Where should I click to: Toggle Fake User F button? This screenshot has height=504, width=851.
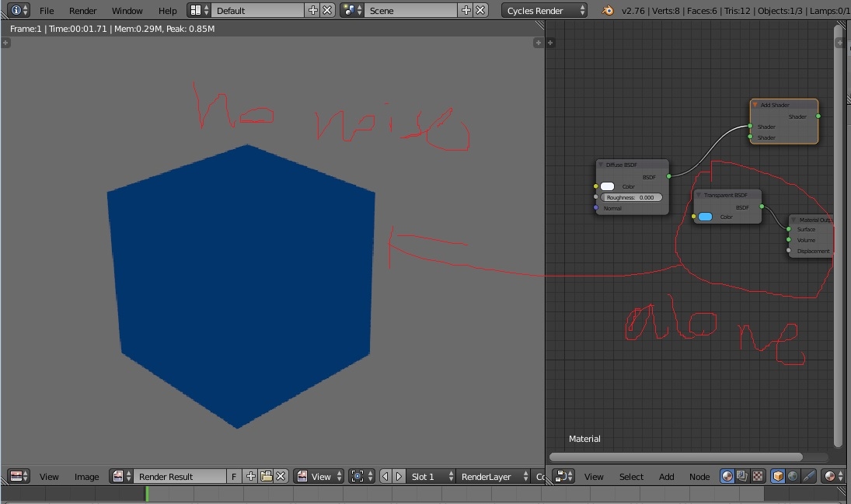pos(234,476)
